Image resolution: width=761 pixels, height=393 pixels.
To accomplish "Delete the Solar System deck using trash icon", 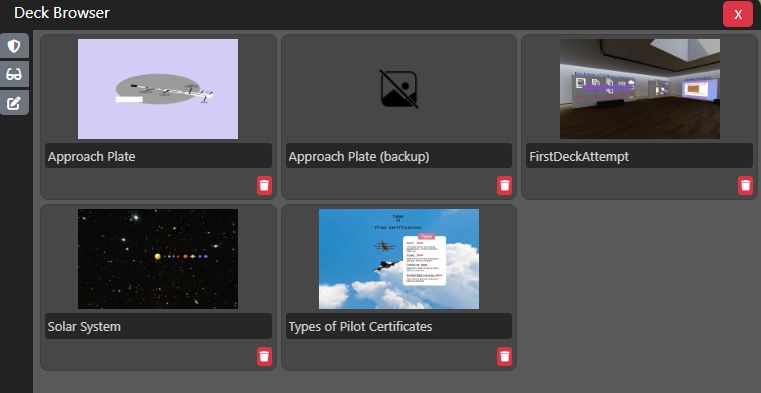I will point(264,357).
